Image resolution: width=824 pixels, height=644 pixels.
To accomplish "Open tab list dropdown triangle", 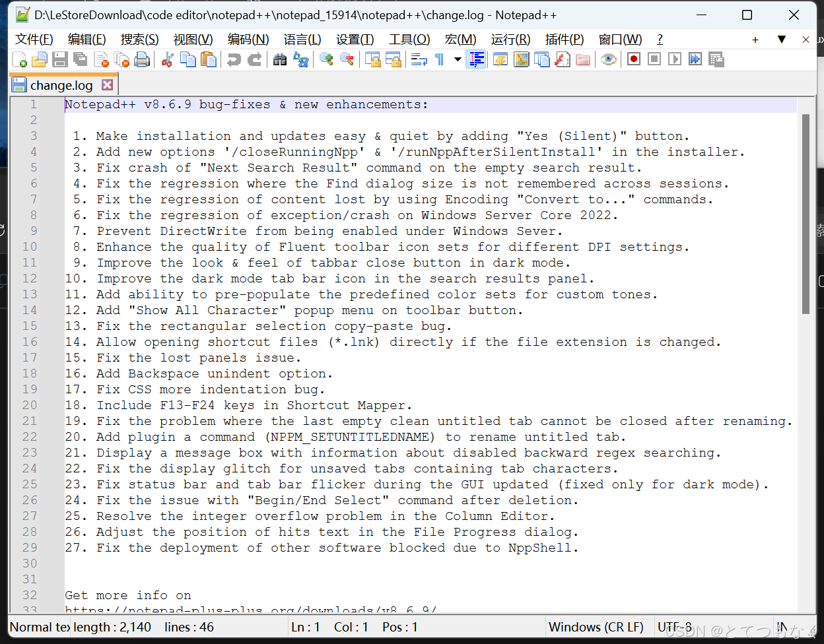I will pyautogui.click(x=782, y=40).
